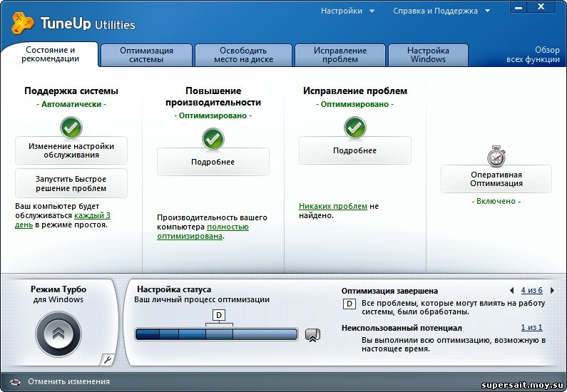The height and width of the screenshot is (392, 567).
Task: Select the Состояние и рекомендации tab
Action: [50, 55]
